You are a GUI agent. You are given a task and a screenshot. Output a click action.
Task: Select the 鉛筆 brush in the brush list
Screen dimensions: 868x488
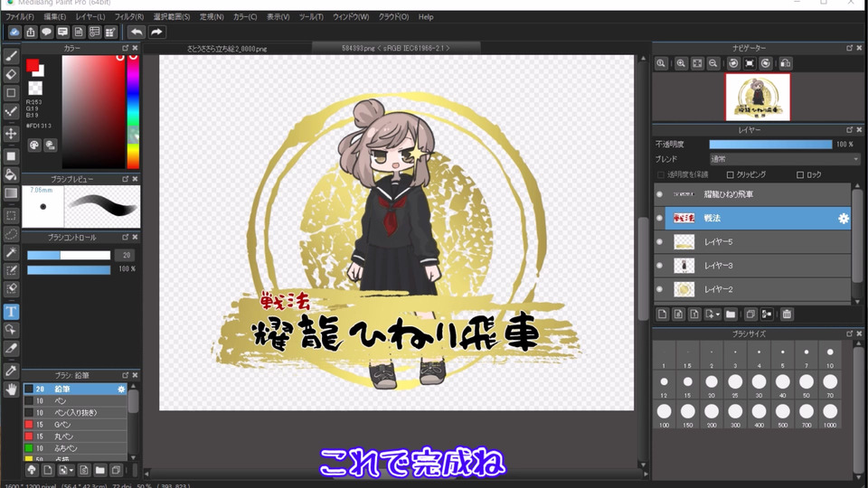click(75, 389)
